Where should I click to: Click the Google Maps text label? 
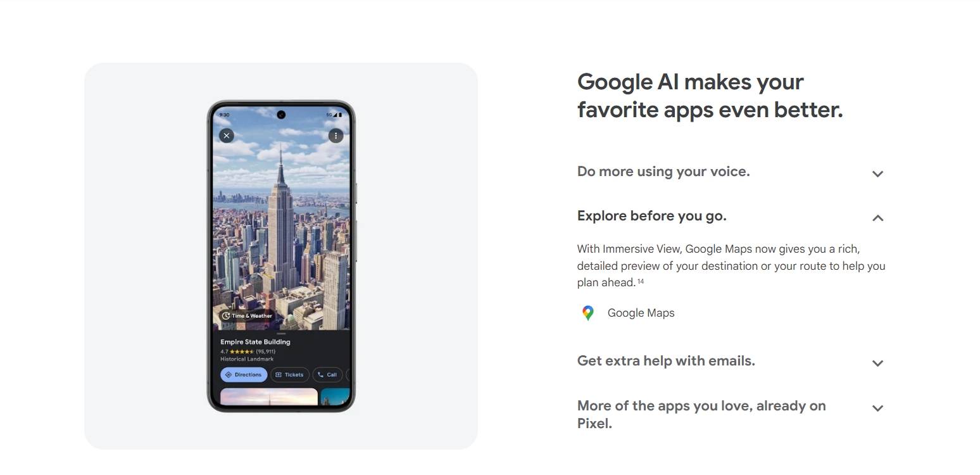[641, 313]
